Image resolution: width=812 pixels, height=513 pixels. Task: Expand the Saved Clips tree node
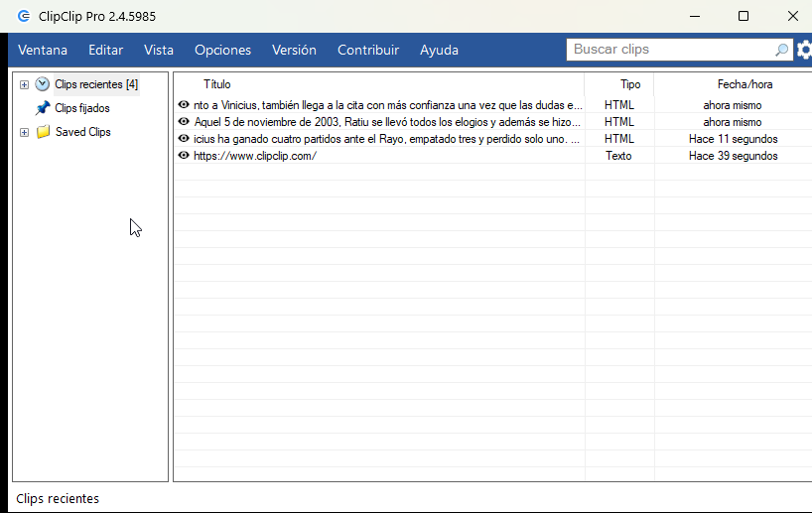coord(24,132)
